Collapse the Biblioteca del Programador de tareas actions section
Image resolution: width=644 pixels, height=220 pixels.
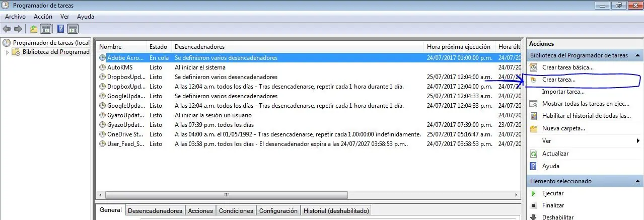(637, 55)
